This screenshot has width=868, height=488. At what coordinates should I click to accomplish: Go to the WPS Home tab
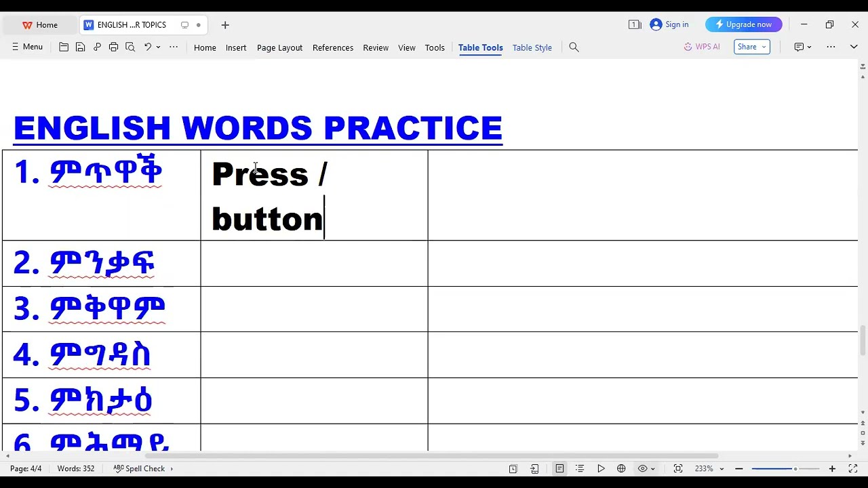(40, 25)
